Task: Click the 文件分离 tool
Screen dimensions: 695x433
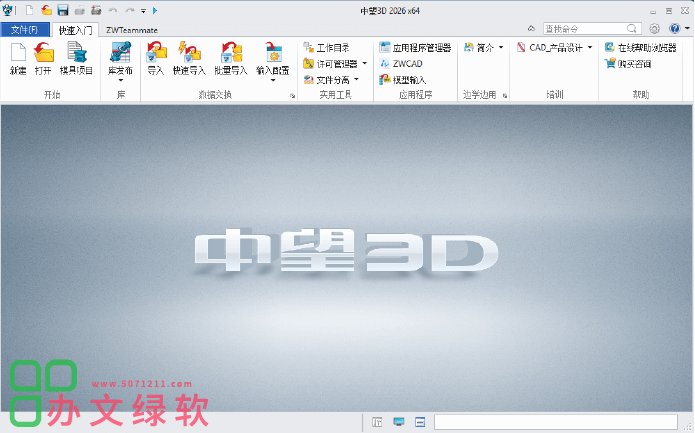Action: click(326, 80)
